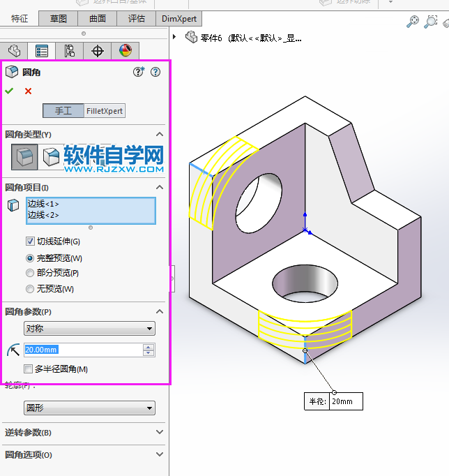Screen dimensions: 449x476
Task: Select 无预览(W) no preview radio
Action: 30,289
